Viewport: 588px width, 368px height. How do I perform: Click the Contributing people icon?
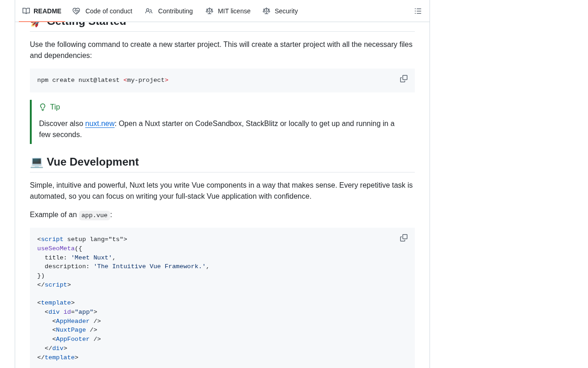click(149, 11)
